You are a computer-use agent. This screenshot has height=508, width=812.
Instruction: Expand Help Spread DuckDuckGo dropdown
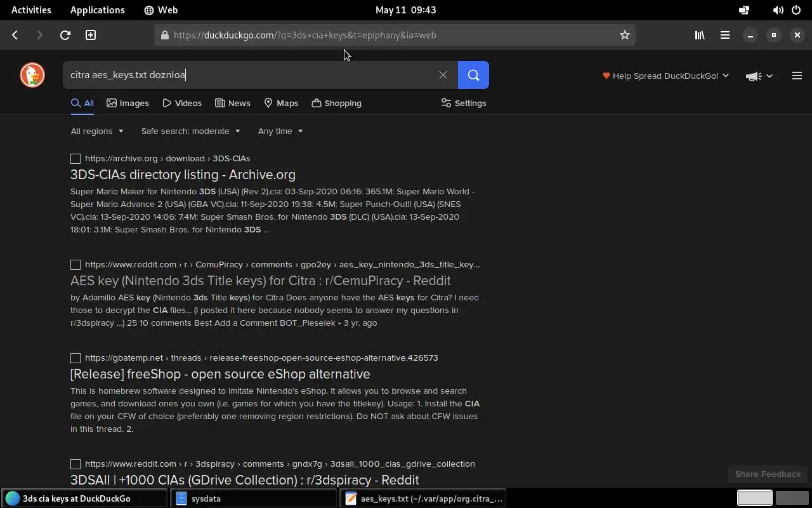tap(665, 76)
